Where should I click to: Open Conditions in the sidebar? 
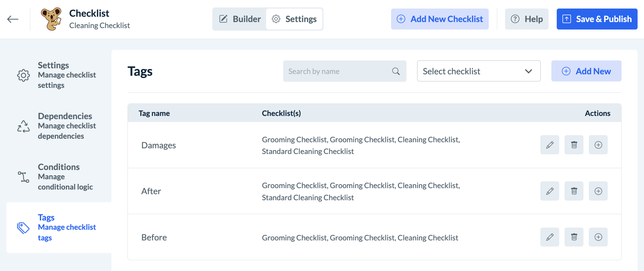(x=59, y=177)
